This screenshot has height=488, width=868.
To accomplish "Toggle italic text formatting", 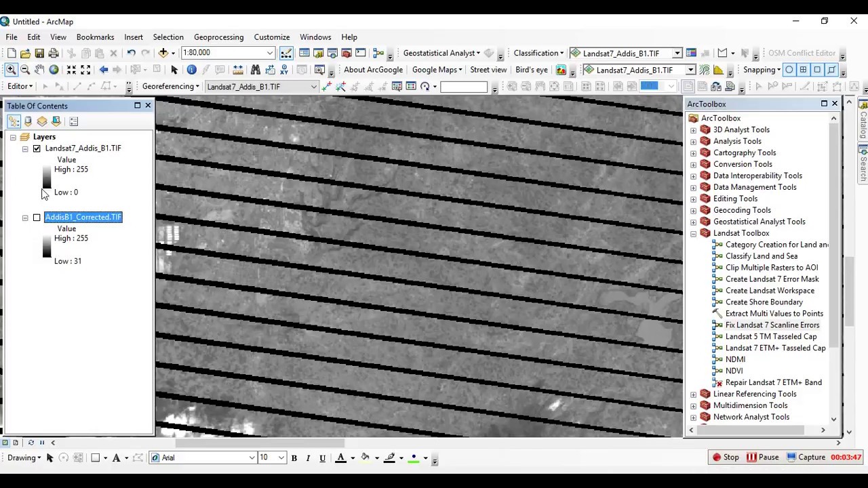I will [x=308, y=458].
